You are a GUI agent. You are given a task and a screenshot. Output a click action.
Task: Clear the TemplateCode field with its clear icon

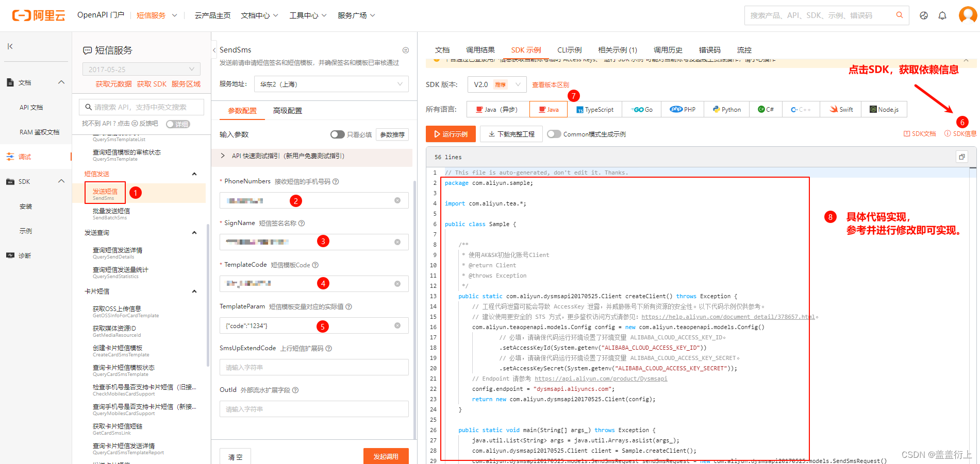[397, 284]
